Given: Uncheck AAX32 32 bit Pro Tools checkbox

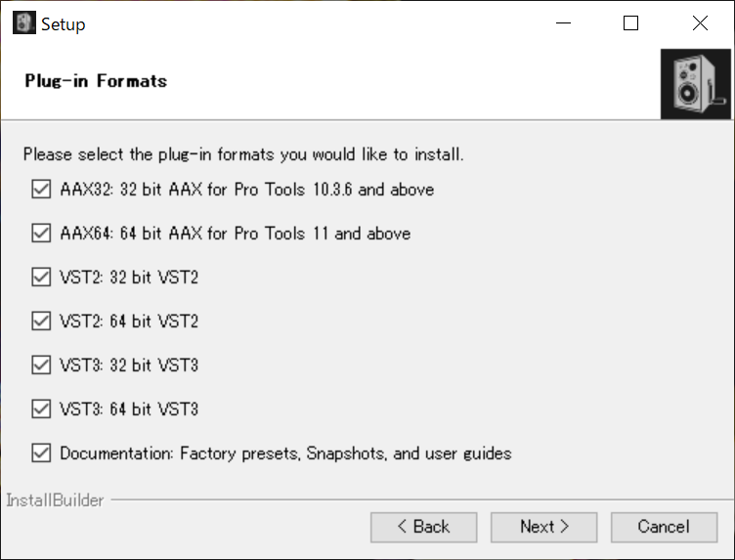Looking at the screenshot, I should 41,190.
